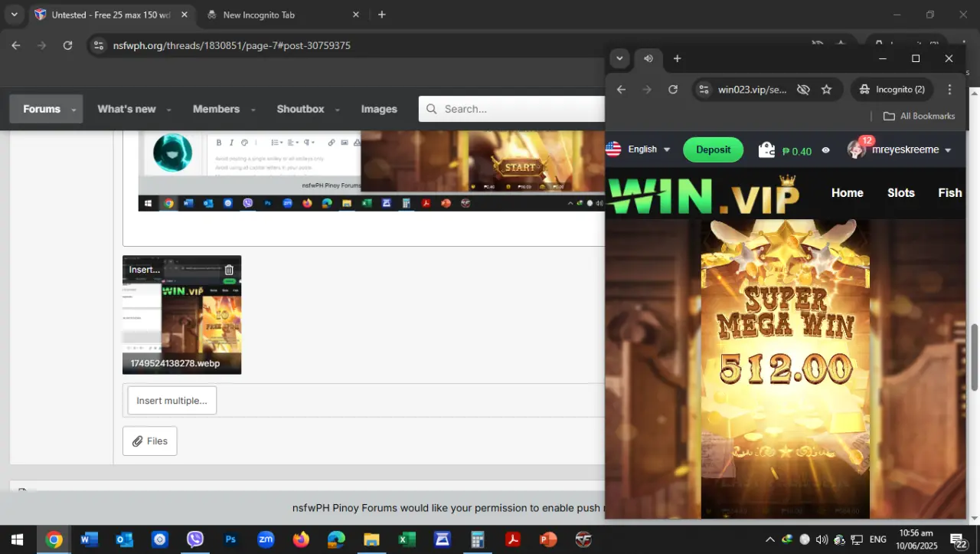Click the win023.vip address bar
980x554 pixels.
click(x=753, y=90)
